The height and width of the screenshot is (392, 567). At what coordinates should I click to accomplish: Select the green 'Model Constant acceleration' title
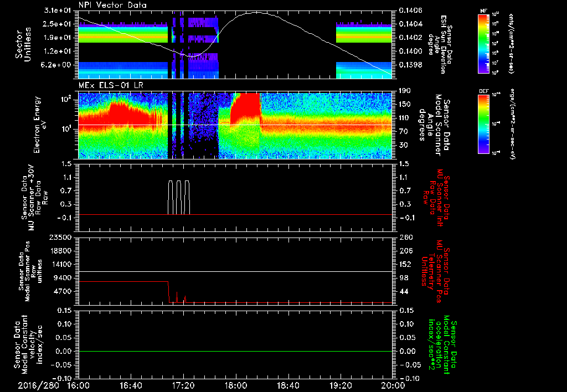click(x=442, y=343)
